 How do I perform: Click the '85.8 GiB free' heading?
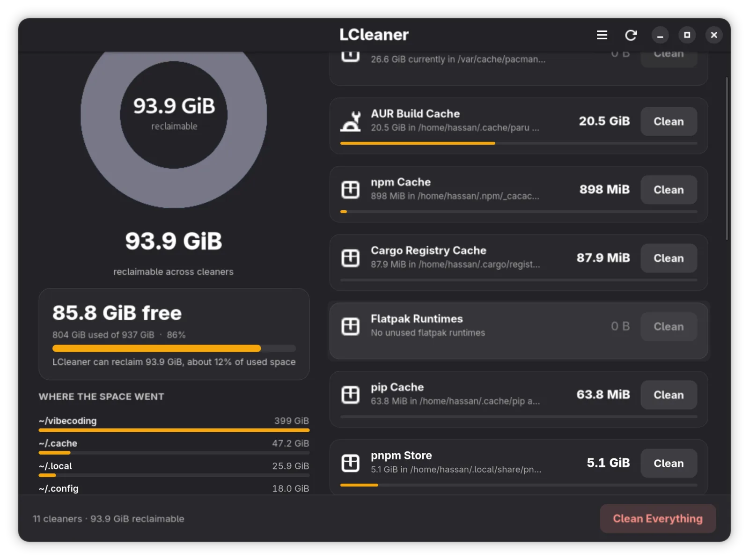point(117,313)
